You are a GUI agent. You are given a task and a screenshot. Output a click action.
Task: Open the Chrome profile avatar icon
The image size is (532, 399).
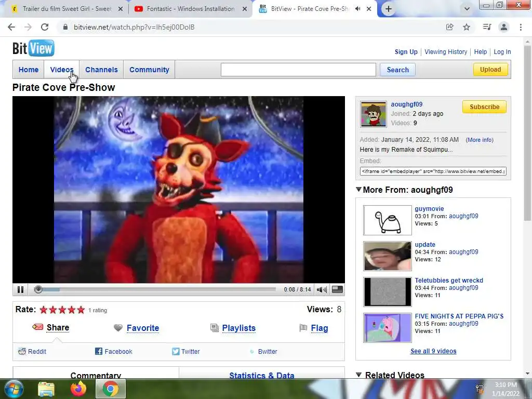click(504, 27)
